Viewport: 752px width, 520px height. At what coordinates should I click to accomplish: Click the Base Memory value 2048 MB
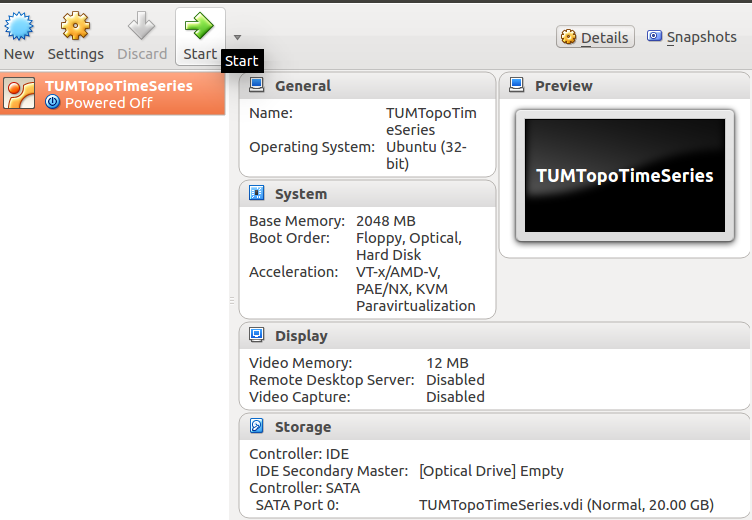coord(386,221)
